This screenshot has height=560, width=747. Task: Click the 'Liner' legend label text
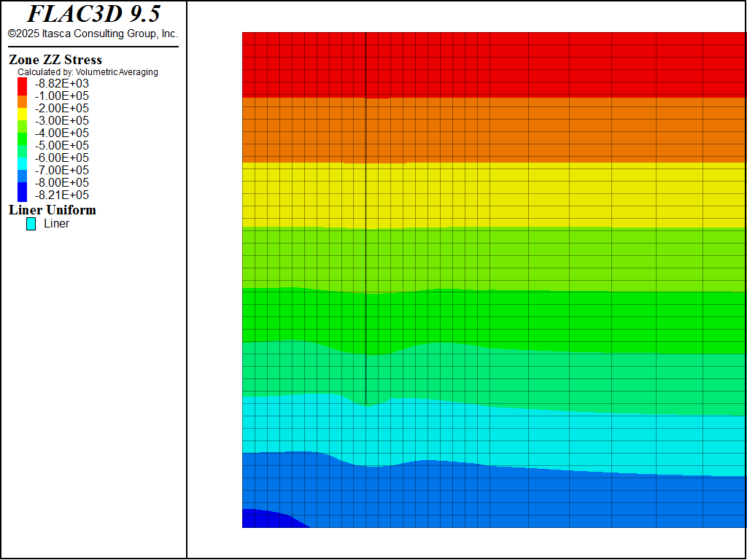(x=57, y=224)
